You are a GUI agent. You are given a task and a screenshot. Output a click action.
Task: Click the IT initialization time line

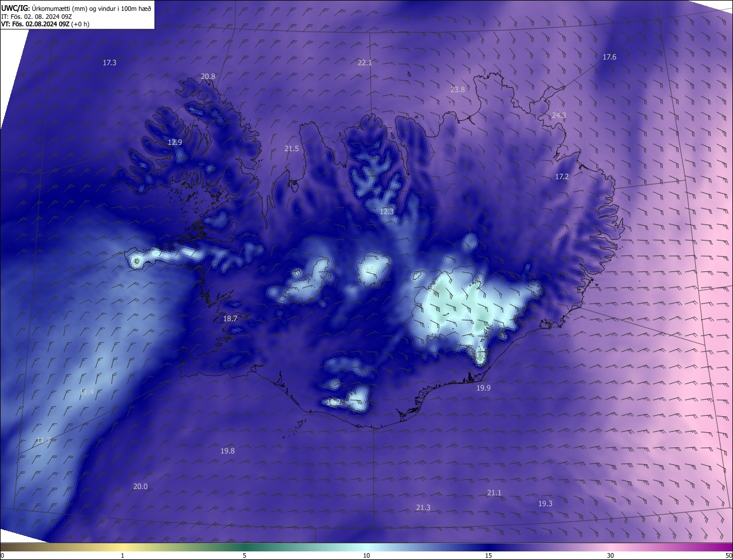coord(37,16)
